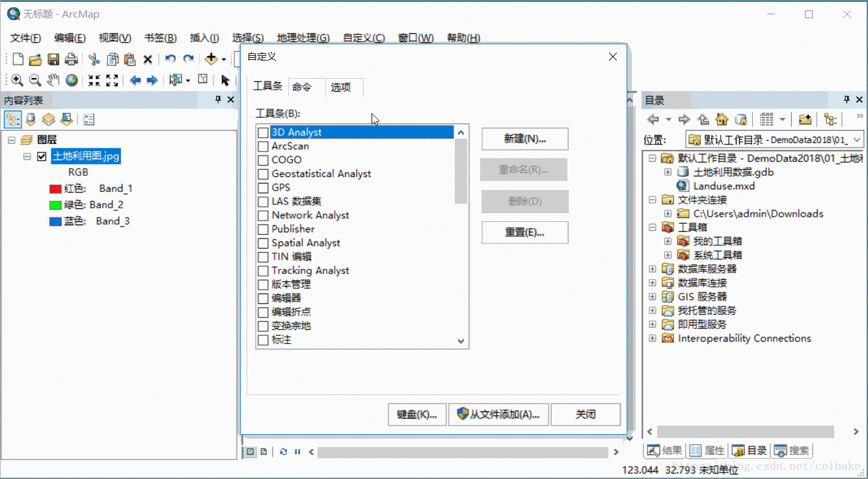This screenshot has height=479, width=868.
Task: Click the Redo arrow icon
Action: pos(189,59)
